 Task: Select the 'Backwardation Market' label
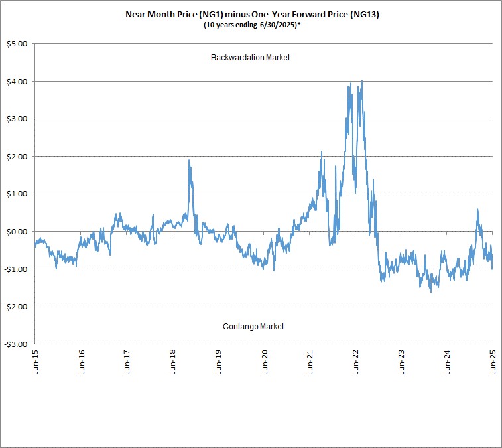click(251, 58)
